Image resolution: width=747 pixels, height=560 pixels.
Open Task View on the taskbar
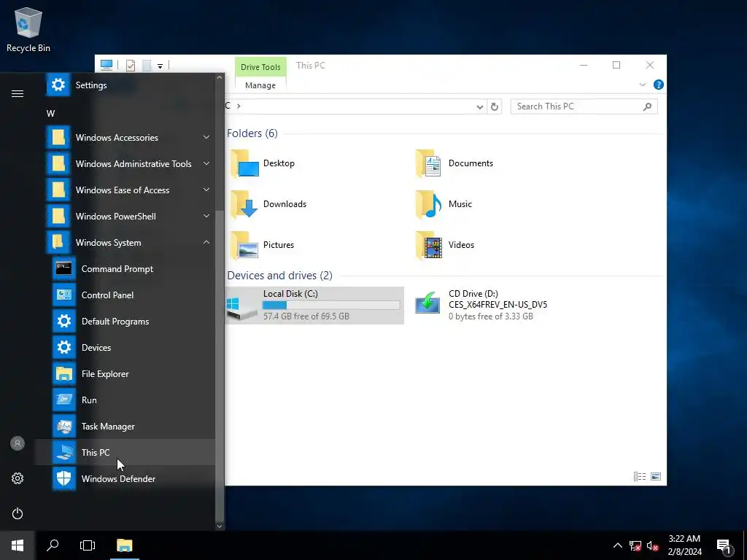(88, 545)
